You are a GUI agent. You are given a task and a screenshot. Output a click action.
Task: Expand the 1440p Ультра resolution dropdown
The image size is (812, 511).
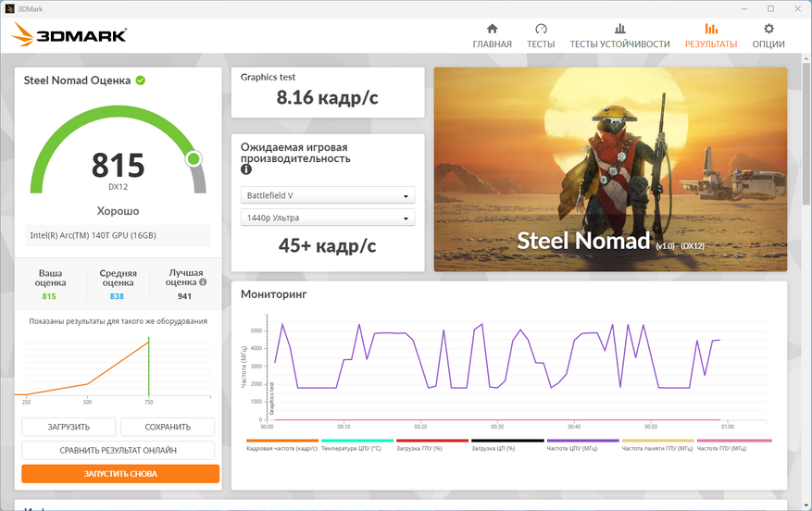point(328,218)
